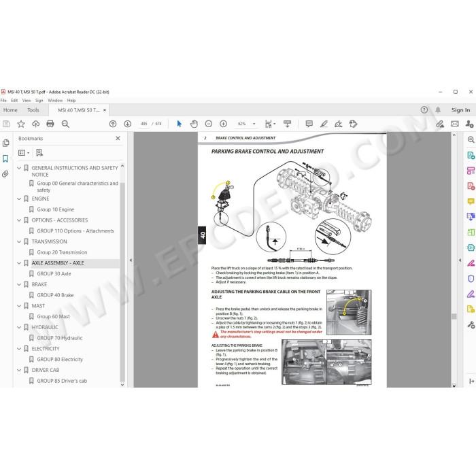476x476 pixels.
Task: Collapse the ENGINE bookmark node
Action: [x=19, y=199]
